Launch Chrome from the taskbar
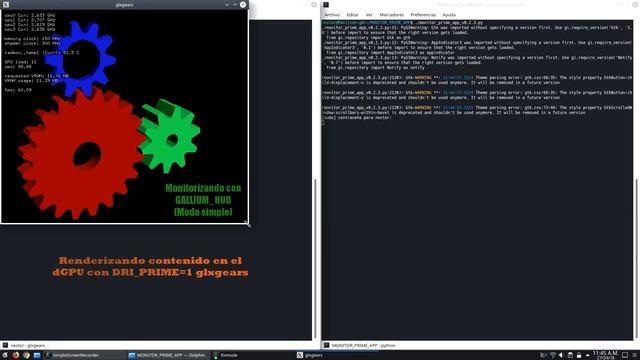This screenshot has width=640, height=360. (x=26, y=355)
